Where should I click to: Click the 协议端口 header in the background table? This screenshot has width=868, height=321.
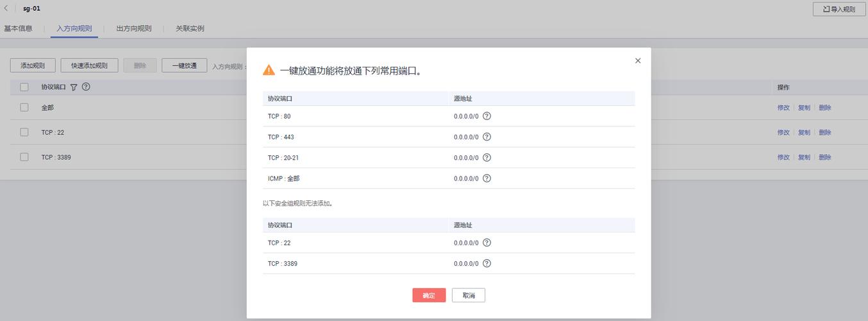pyautogui.click(x=54, y=87)
